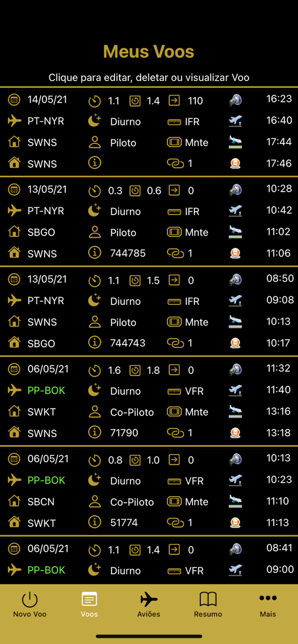The image size is (298, 644).
Task: Click info icon next to 51774
Action: [95, 522]
